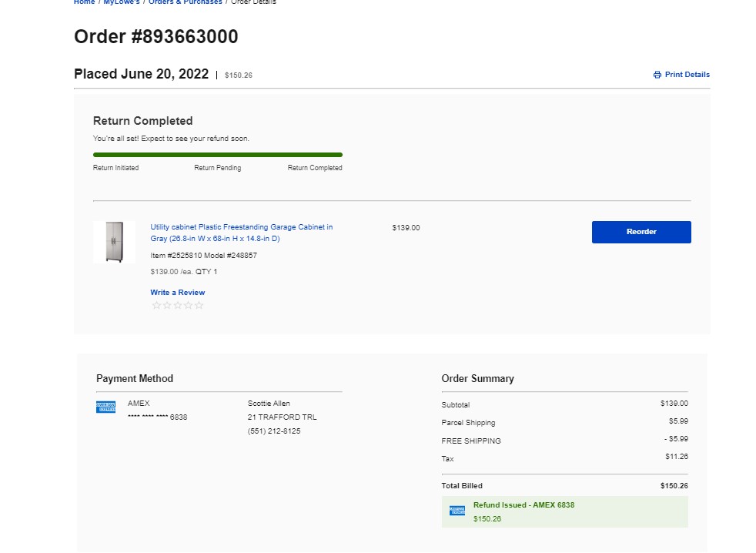Select the tax amount '$11.26'

(677, 457)
